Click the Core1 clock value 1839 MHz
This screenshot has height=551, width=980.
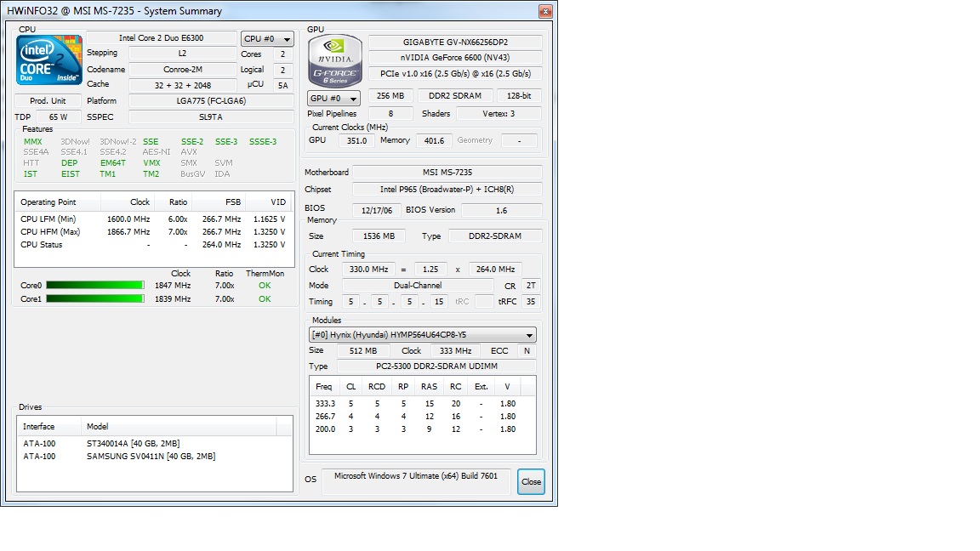click(173, 299)
